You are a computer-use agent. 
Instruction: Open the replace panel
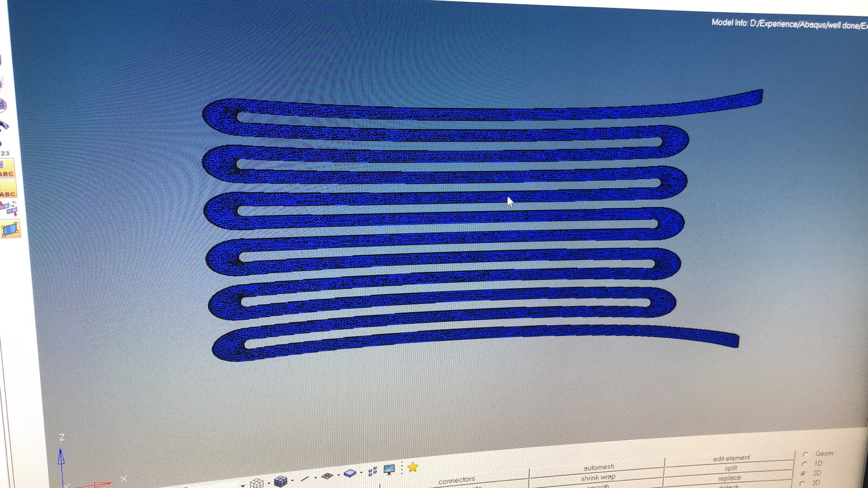[729, 478]
